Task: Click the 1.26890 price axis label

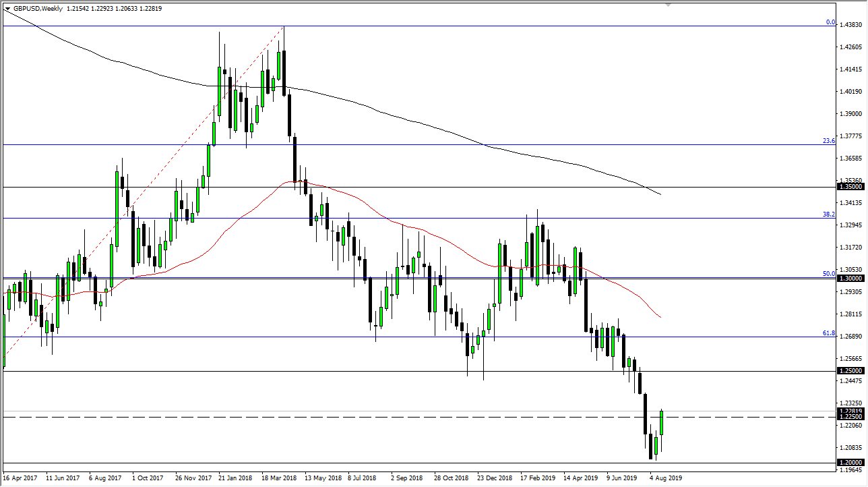Action: pos(852,337)
